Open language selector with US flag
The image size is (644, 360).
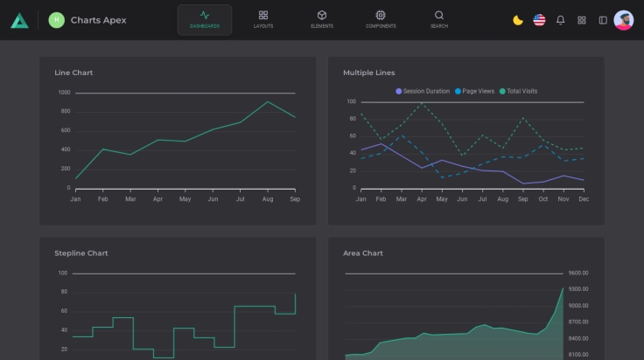click(x=539, y=20)
